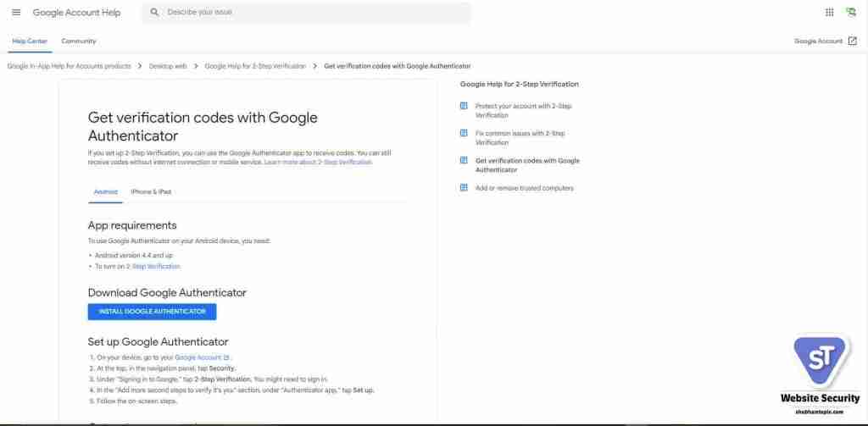Image resolution: width=868 pixels, height=426 pixels.
Task: Select the Help Center tab
Action: click(x=30, y=41)
